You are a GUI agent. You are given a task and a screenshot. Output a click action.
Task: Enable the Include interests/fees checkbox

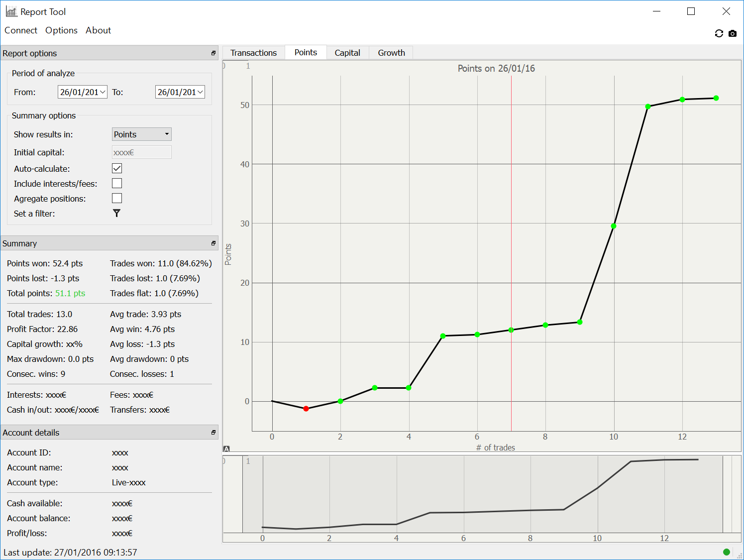tap(117, 183)
